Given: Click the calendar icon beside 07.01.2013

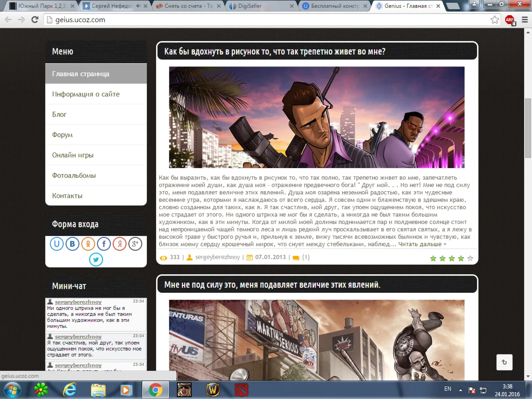Looking at the screenshot, I should click(249, 258).
